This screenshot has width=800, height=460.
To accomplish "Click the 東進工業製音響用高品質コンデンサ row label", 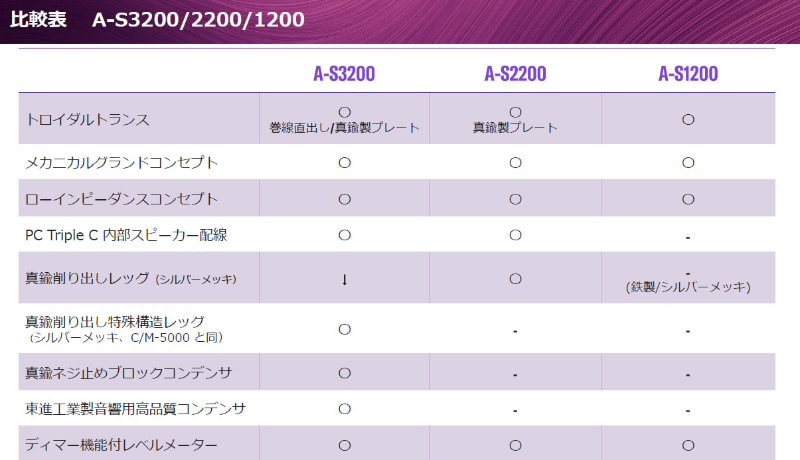I will click(x=135, y=409).
